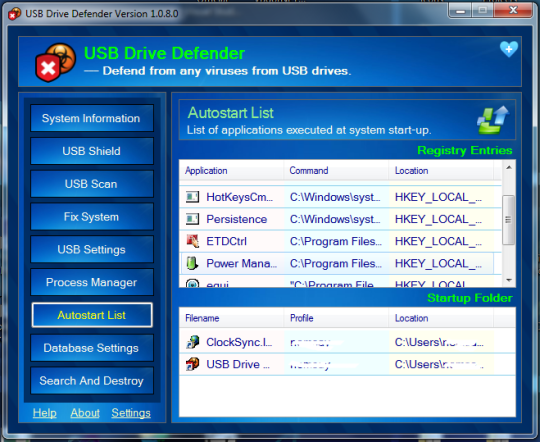Viewport: 540px width, 442px height.
Task: Select the ETDCtrl entry name
Action: (226, 241)
